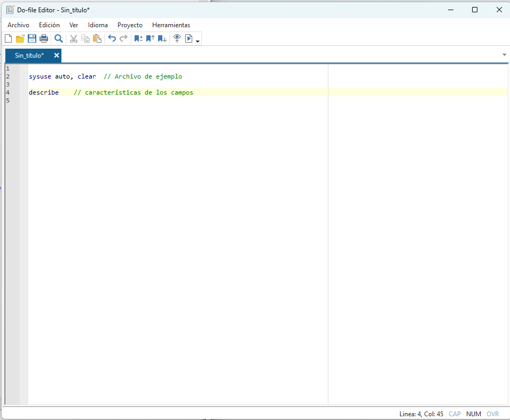Open the Archivo menu
The width and height of the screenshot is (510, 420).
[x=18, y=25]
